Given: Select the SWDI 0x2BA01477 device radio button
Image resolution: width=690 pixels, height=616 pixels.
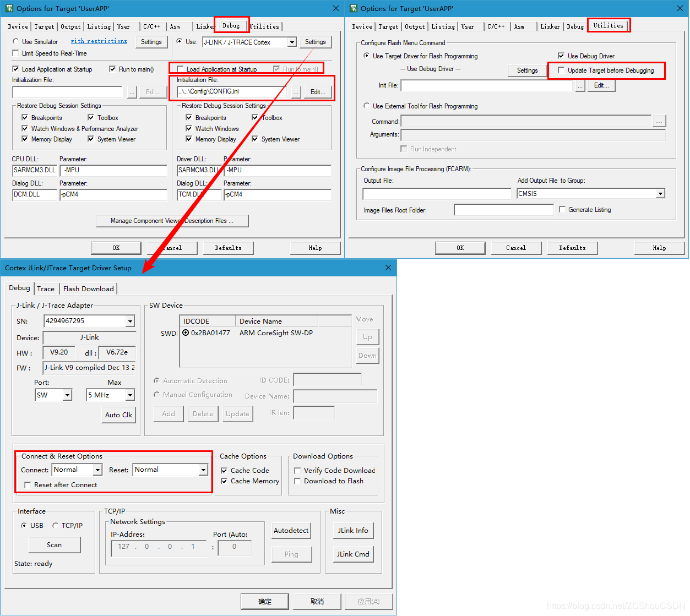Looking at the screenshot, I should (x=186, y=332).
